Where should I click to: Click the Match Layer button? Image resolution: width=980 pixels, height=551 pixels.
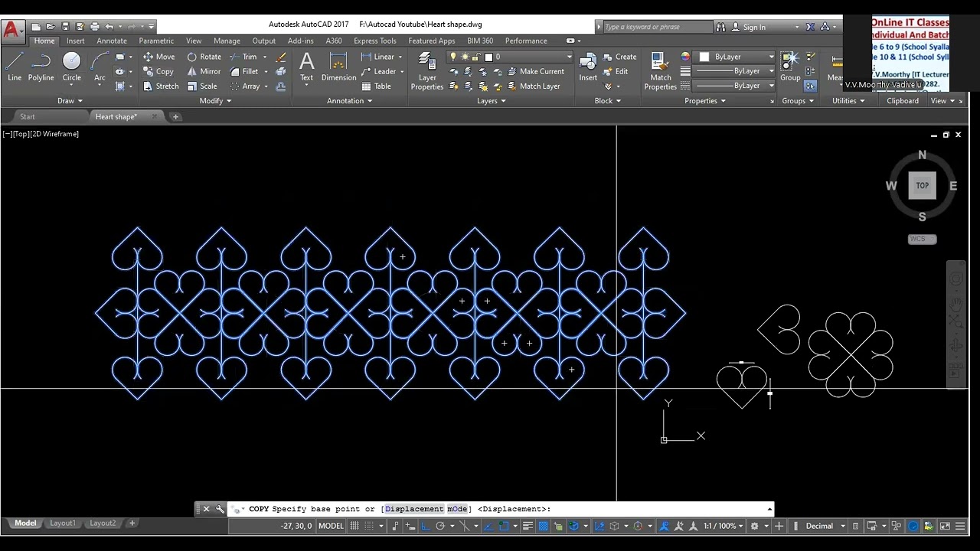click(x=534, y=86)
